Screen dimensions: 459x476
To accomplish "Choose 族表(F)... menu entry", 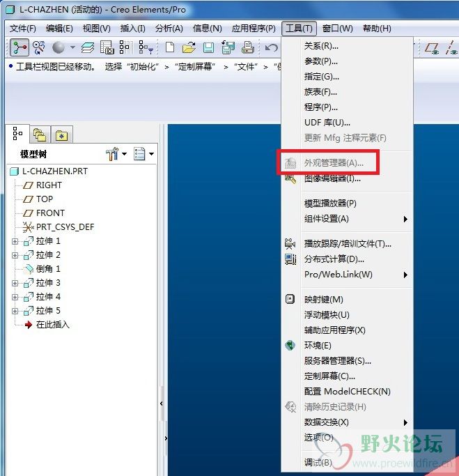I will coord(347,92).
